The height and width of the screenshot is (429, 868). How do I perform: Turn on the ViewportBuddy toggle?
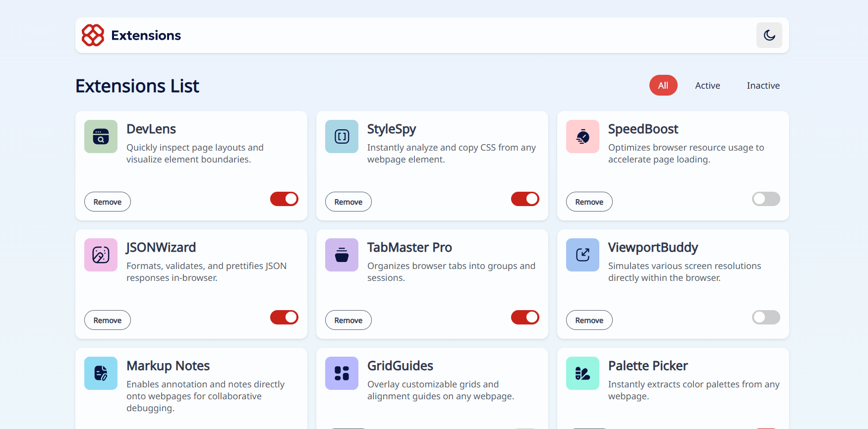coord(766,317)
